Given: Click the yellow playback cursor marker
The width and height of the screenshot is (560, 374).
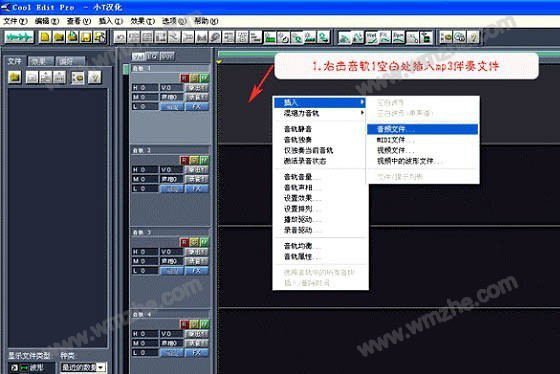Looking at the screenshot, I should (219, 62).
